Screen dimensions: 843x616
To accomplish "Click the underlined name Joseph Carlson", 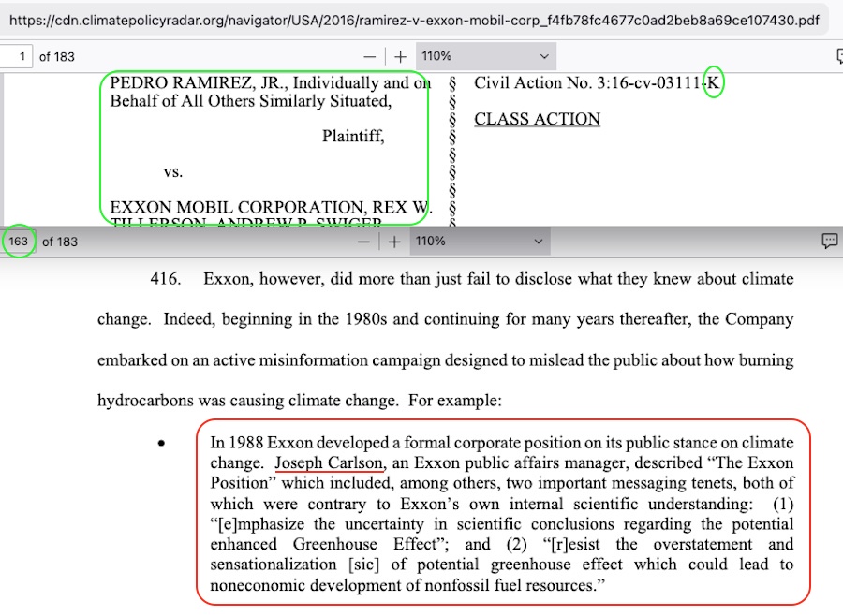I will (x=329, y=463).
